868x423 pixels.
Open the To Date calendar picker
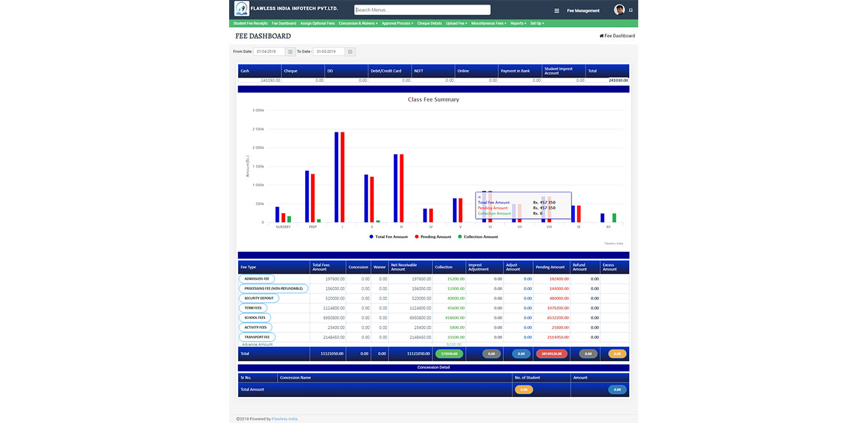click(350, 52)
